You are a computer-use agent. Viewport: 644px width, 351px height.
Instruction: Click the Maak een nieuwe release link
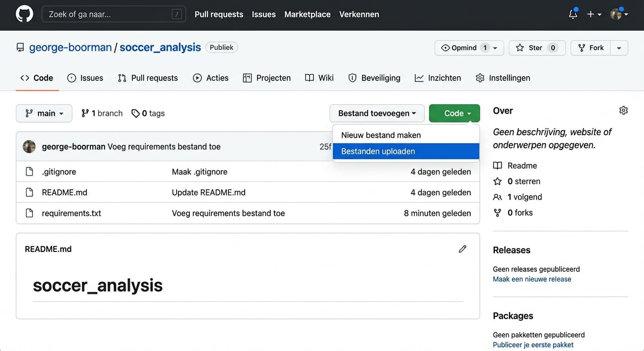click(x=532, y=279)
